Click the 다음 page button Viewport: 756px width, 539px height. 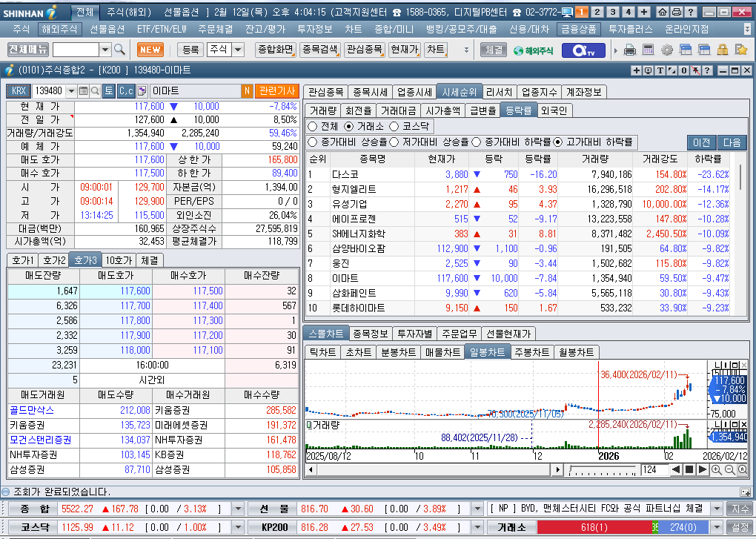[732, 142]
